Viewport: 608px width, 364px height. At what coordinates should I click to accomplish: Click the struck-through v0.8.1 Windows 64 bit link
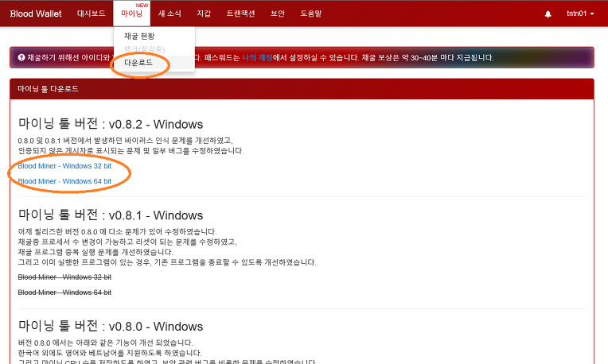[64, 292]
